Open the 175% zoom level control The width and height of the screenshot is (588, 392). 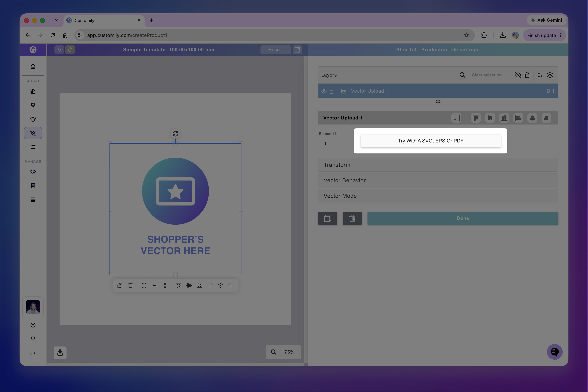[x=283, y=352]
